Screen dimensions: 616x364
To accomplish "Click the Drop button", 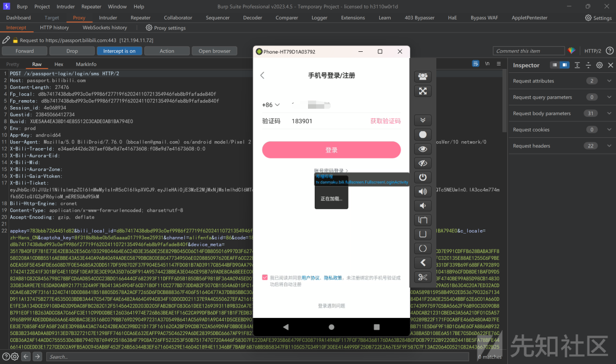I will [72, 51].
